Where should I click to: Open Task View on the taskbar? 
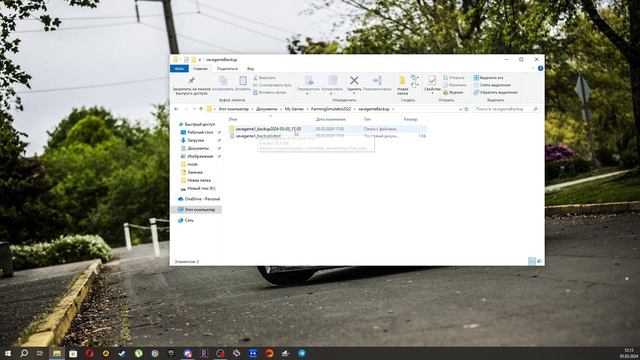[40, 353]
